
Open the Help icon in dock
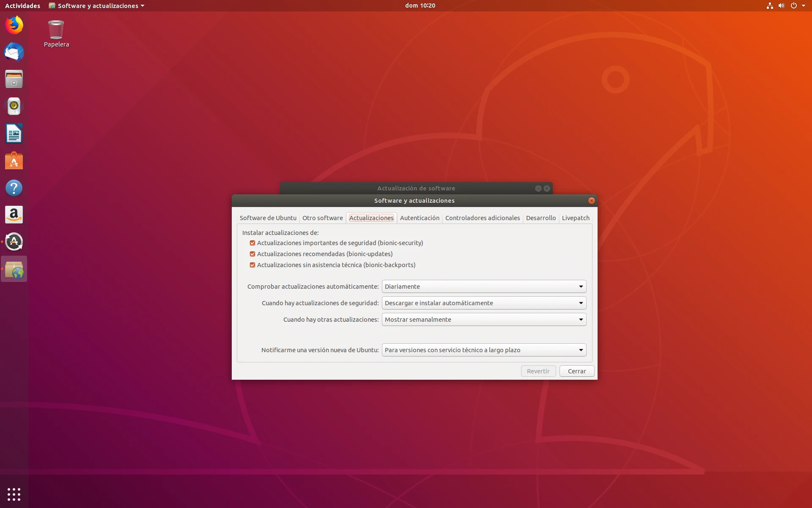pos(14,188)
